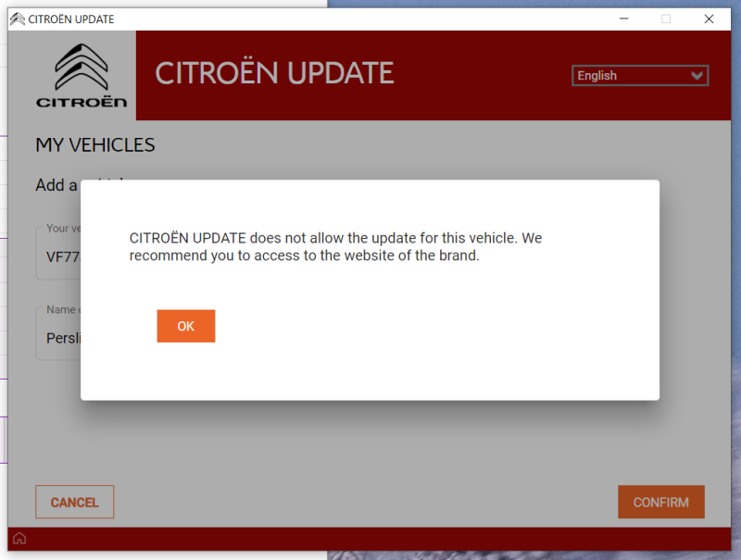Image resolution: width=741 pixels, height=560 pixels.
Task: Close the Citroën Update window
Action: click(709, 19)
